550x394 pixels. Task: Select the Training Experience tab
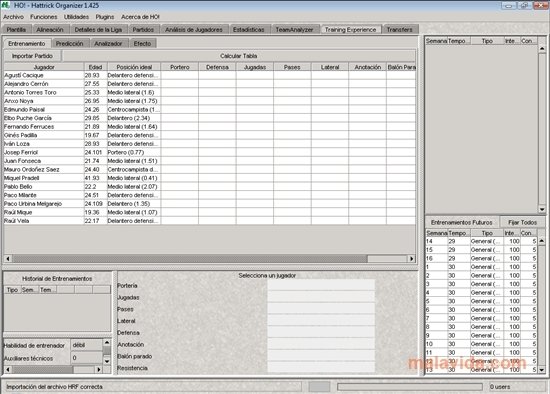click(350, 29)
